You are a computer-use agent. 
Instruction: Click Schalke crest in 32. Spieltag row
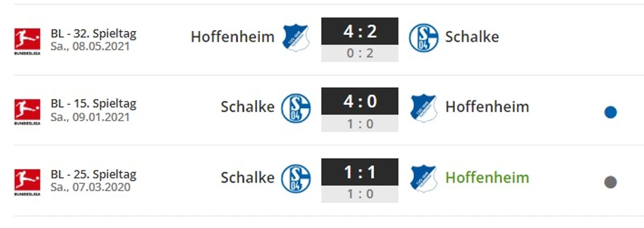(x=423, y=38)
